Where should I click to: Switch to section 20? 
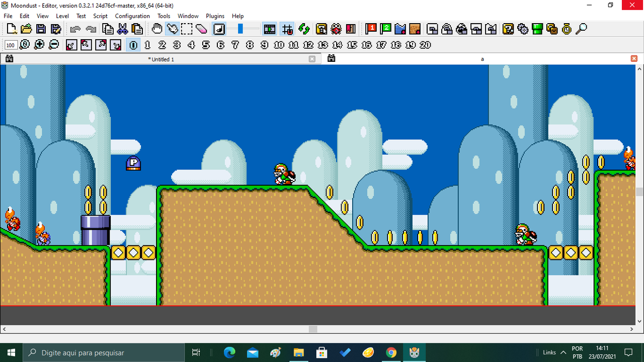[x=425, y=45]
